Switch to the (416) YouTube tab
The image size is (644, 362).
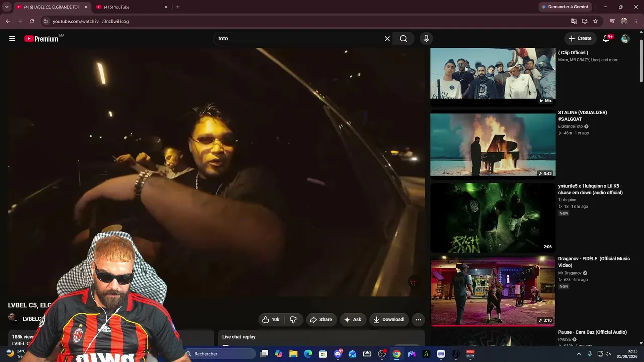tap(132, 7)
